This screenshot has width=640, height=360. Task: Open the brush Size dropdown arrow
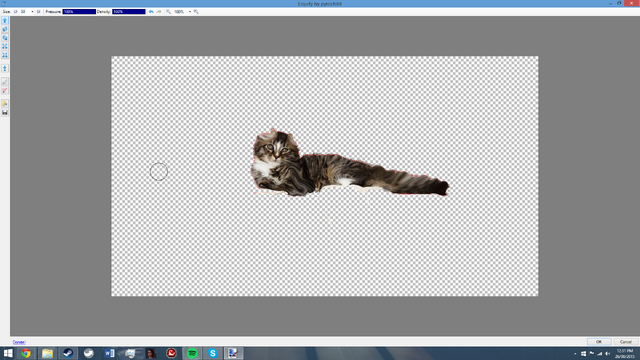pyautogui.click(x=32, y=12)
